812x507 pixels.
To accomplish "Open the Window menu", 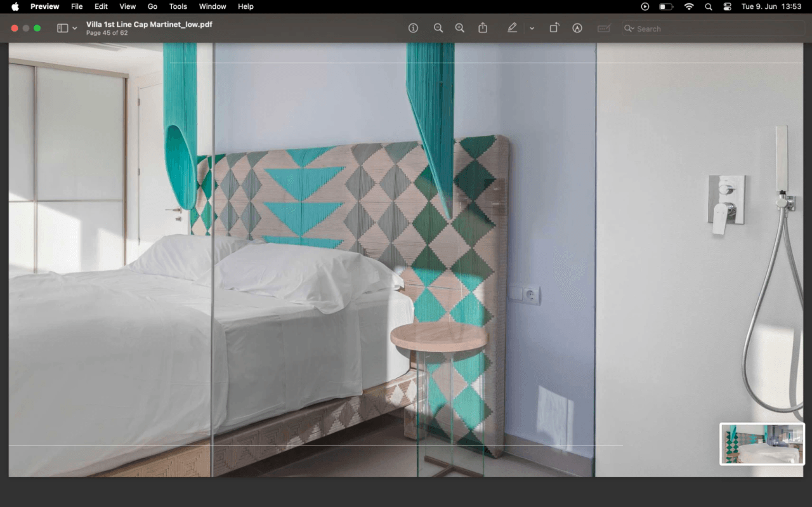I will tap(213, 6).
